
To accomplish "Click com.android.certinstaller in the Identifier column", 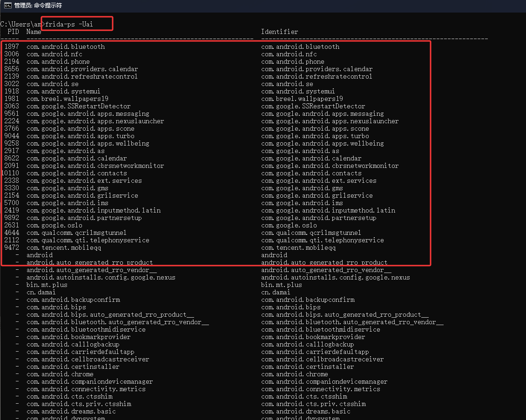I will 308,367.
